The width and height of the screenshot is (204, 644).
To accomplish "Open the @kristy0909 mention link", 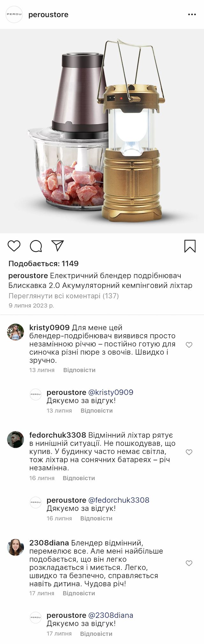I will tap(111, 392).
